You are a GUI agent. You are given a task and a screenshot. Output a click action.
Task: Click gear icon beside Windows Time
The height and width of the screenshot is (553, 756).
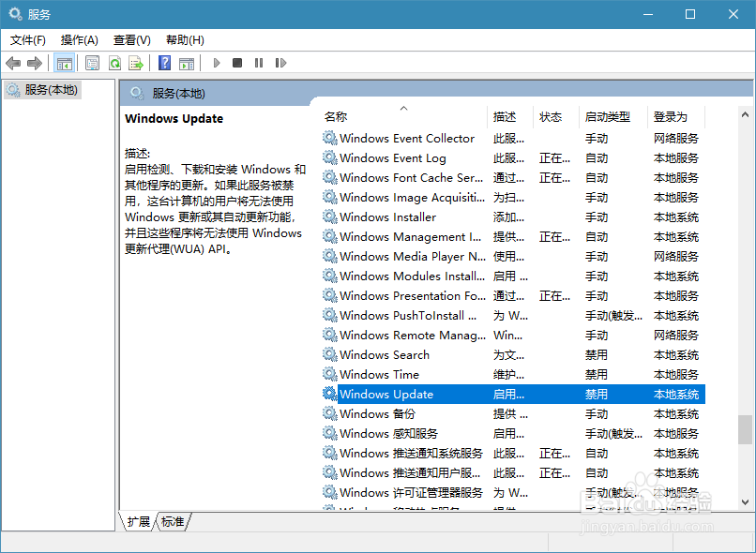[x=330, y=374]
